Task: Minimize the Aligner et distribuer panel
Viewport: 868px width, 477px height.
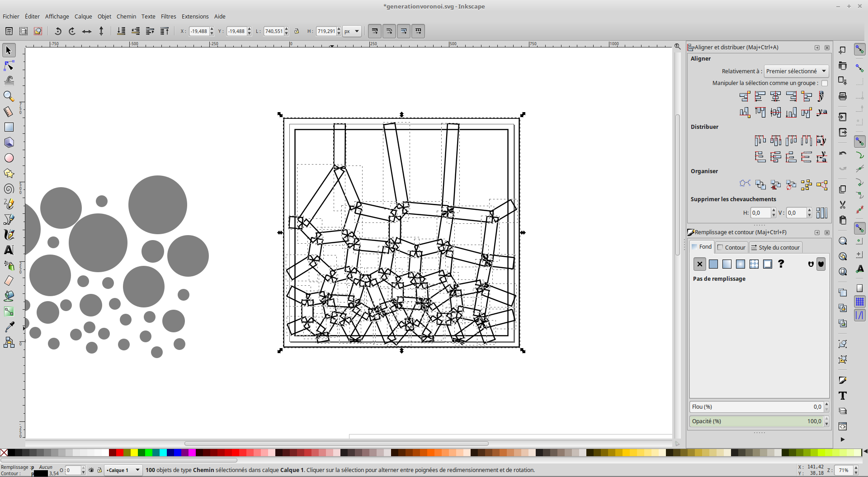Action: click(x=817, y=47)
